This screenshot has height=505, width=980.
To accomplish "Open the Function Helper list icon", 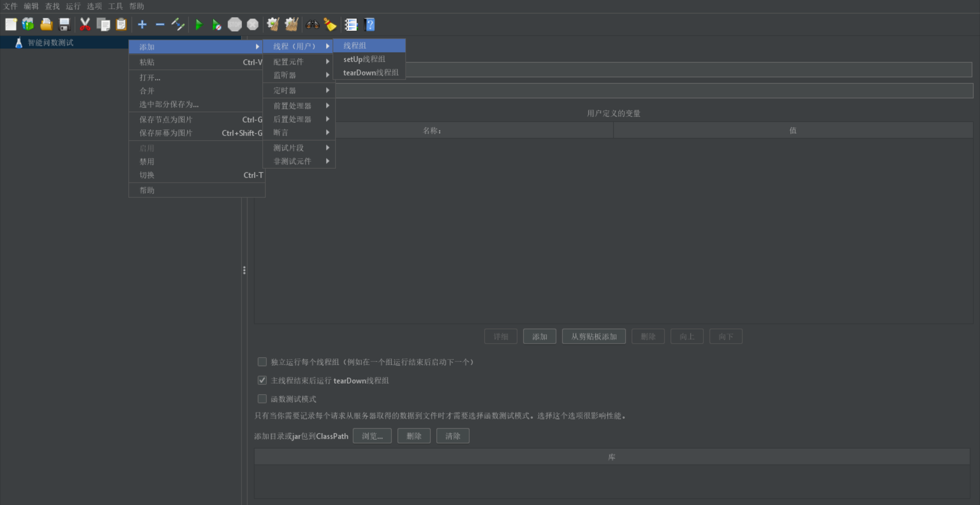I will pos(351,25).
